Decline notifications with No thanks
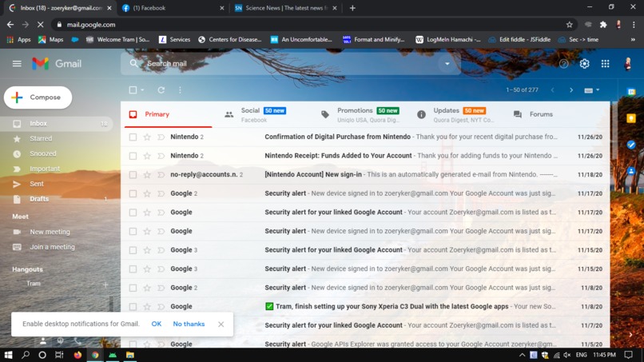The image size is (644, 362). [x=189, y=324]
